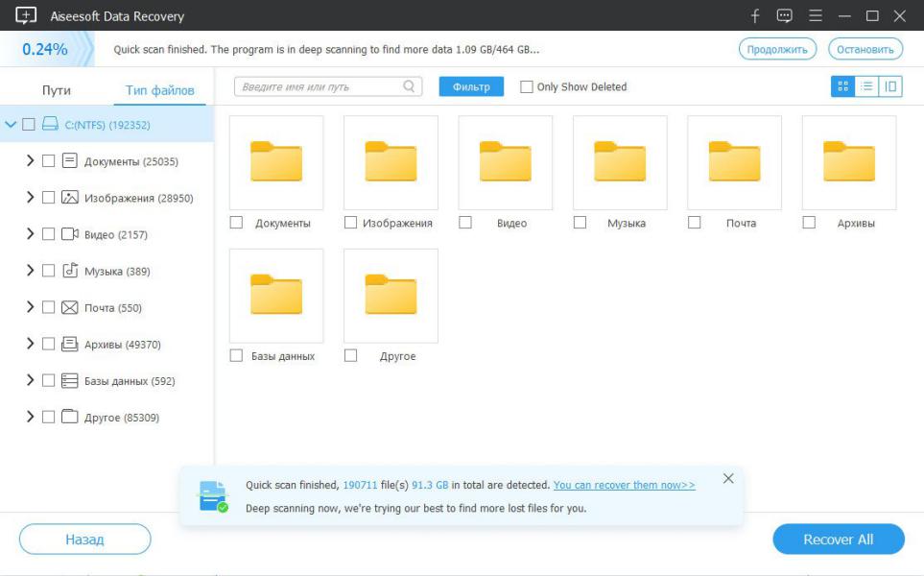Follow the You can recover them now link

(624, 485)
